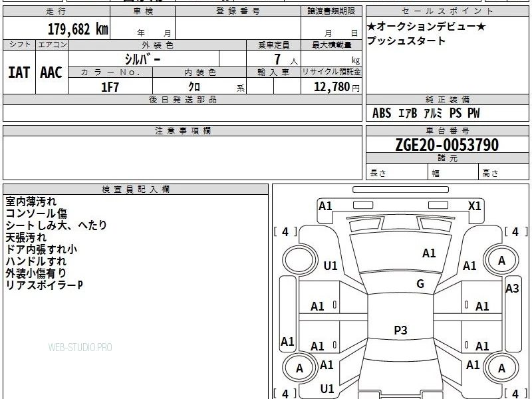
Task: Select the seating capacity value 7 人
Action: (286, 60)
